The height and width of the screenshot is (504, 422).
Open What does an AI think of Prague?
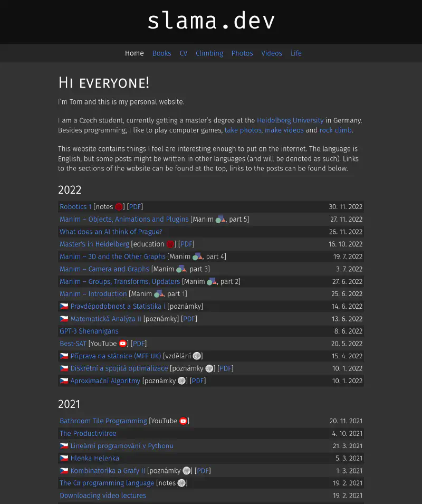[x=111, y=232]
